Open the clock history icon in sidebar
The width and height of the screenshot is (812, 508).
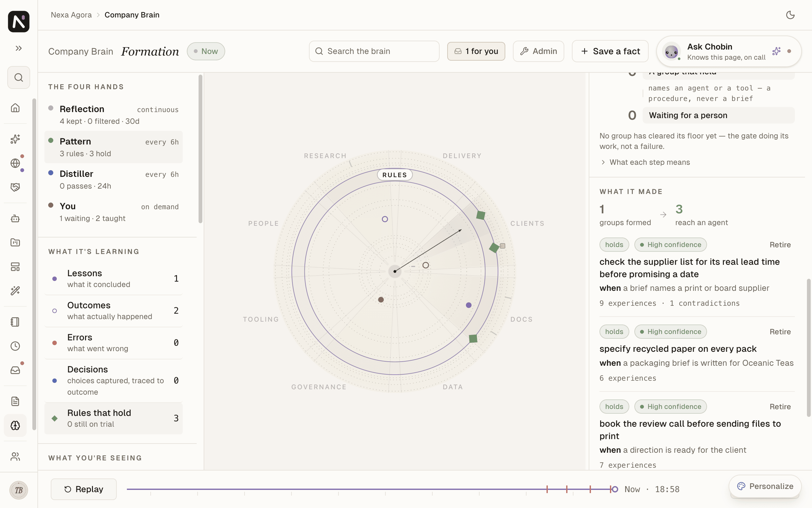[x=15, y=346]
